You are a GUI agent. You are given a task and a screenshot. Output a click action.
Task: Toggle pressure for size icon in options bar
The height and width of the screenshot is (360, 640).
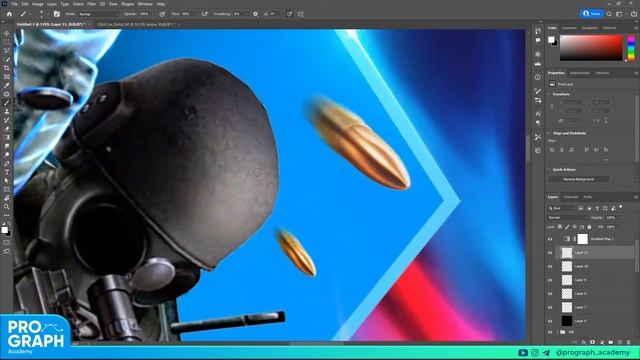tap(290, 14)
